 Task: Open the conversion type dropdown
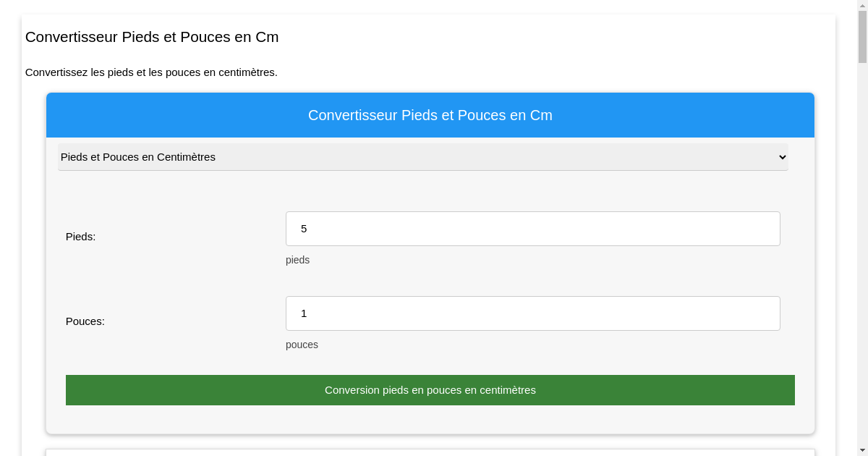pos(422,157)
